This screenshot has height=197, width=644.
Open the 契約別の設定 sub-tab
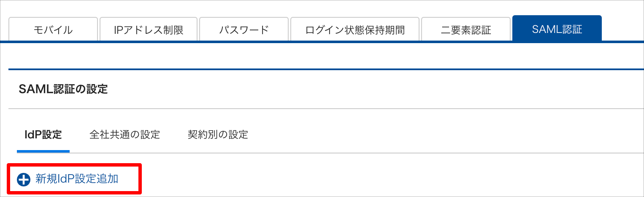tap(218, 135)
